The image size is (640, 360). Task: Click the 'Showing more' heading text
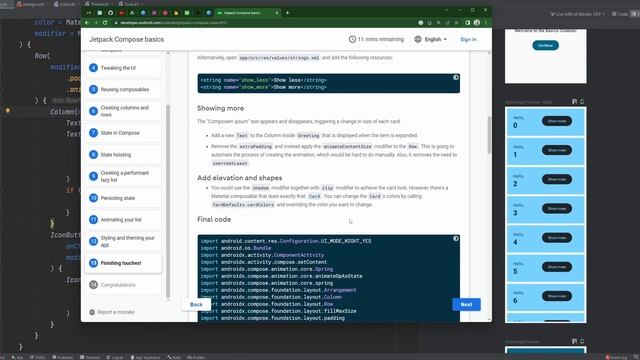point(220,108)
